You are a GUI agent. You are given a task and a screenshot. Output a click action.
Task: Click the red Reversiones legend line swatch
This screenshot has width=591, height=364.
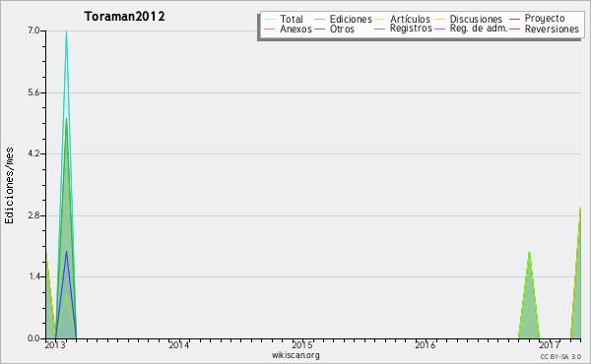pyautogui.click(x=514, y=29)
